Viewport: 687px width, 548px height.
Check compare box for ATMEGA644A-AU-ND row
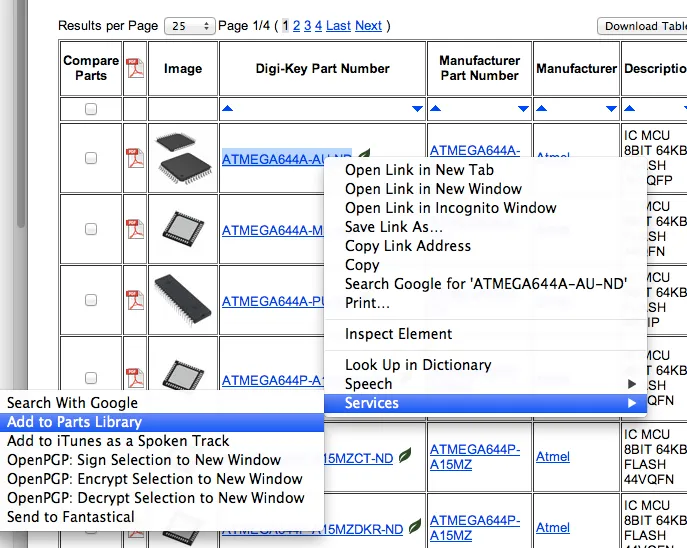91,158
